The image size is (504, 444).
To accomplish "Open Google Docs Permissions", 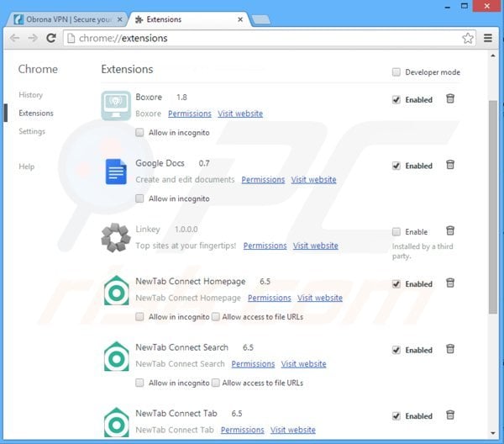I will pos(263,179).
